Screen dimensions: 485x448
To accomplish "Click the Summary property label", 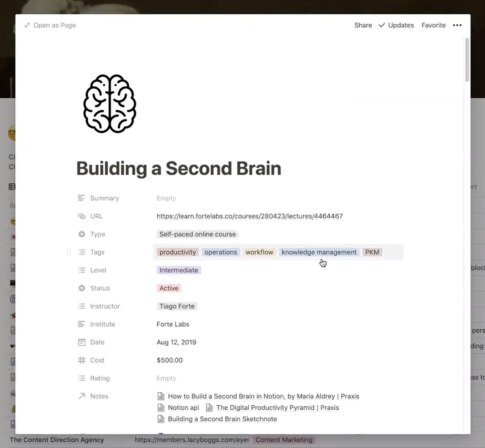I will coord(105,198).
